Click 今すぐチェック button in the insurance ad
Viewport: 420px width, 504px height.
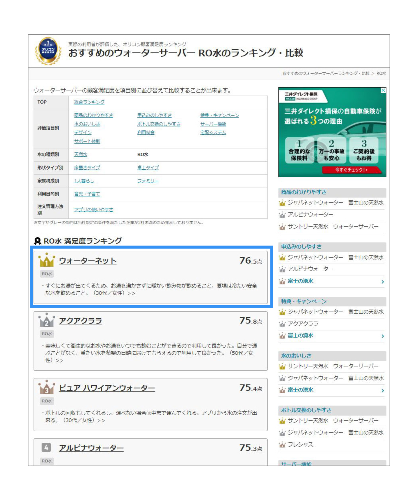pyautogui.click(x=352, y=170)
